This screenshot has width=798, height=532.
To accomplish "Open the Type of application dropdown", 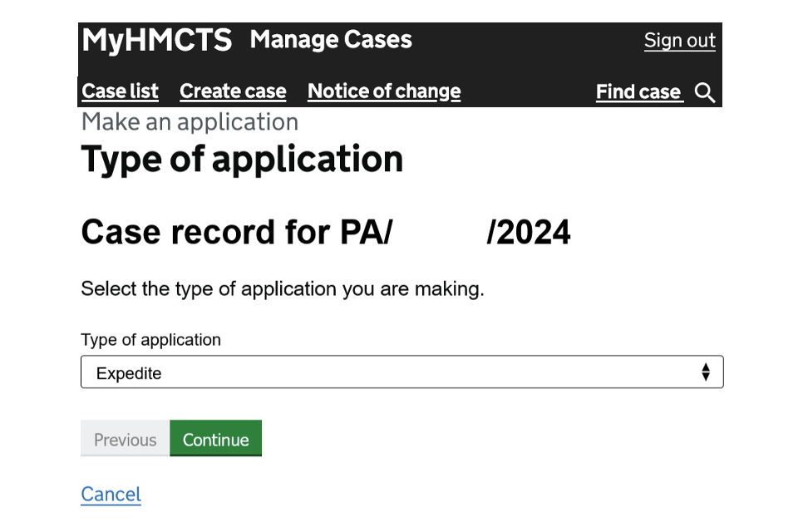I will pyautogui.click(x=402, y=372).
